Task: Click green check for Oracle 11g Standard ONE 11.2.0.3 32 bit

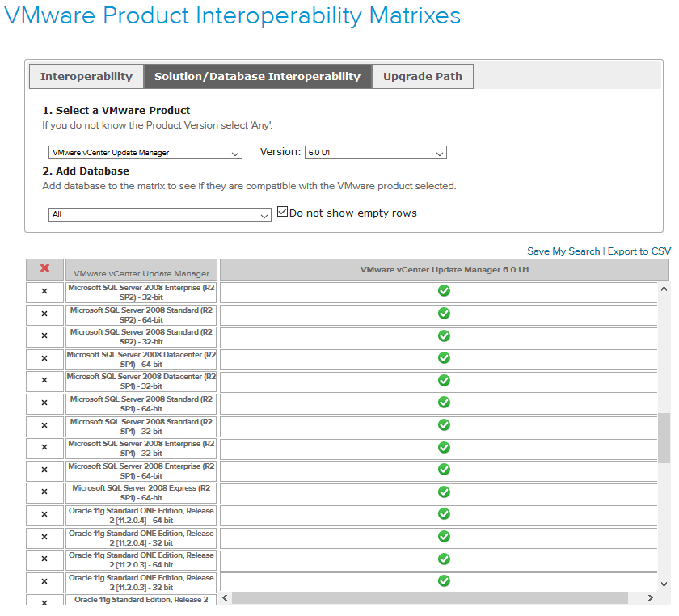Action: click(x=444, y=581)
